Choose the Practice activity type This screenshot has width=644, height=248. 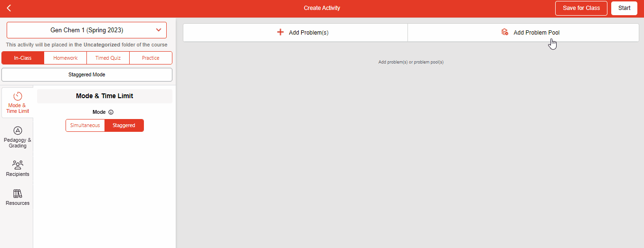click(x=151, y=58)
